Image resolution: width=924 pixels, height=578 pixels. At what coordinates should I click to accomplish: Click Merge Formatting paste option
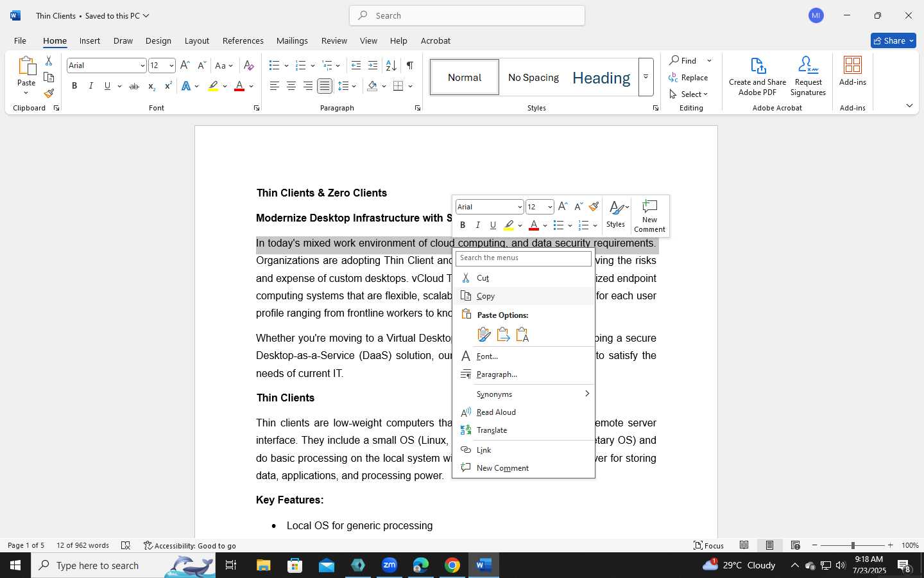pos(504,335)
